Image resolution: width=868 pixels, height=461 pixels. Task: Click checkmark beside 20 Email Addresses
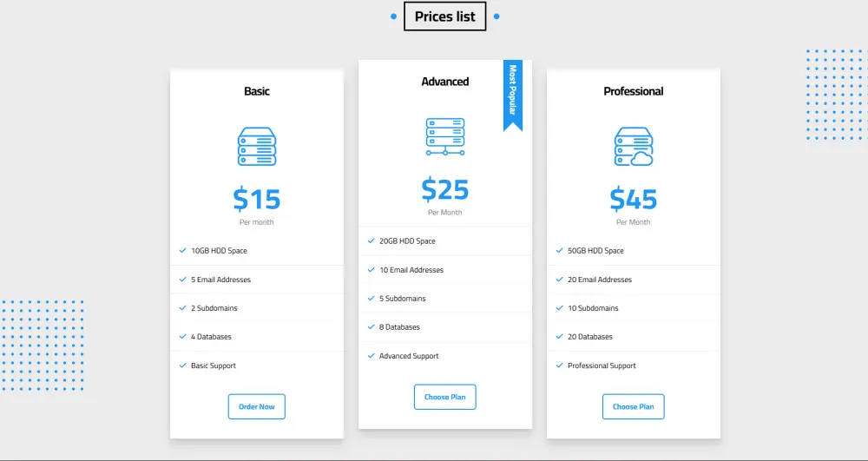560,280
